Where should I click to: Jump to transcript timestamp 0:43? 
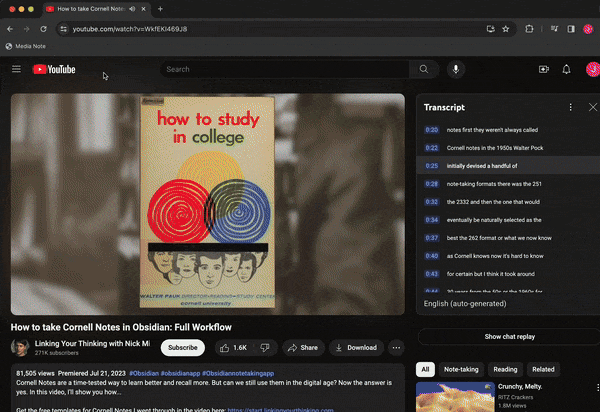(432, 274)
